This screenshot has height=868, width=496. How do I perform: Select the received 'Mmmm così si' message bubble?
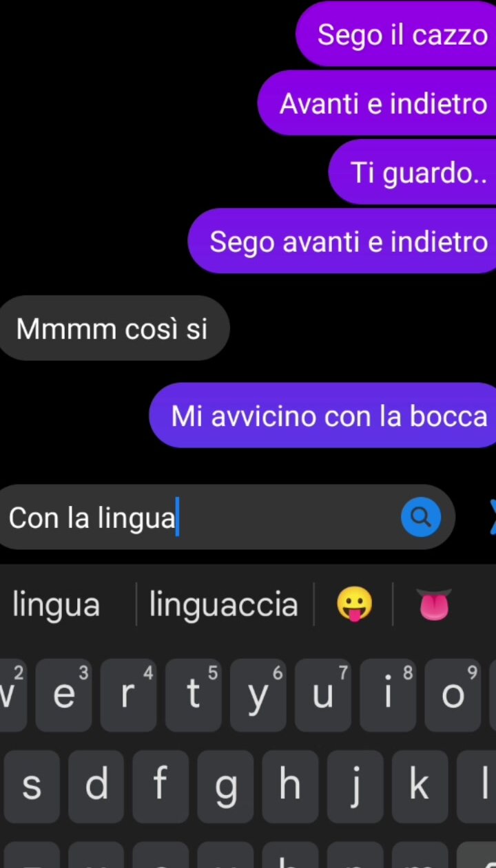[x=114, y=328]
